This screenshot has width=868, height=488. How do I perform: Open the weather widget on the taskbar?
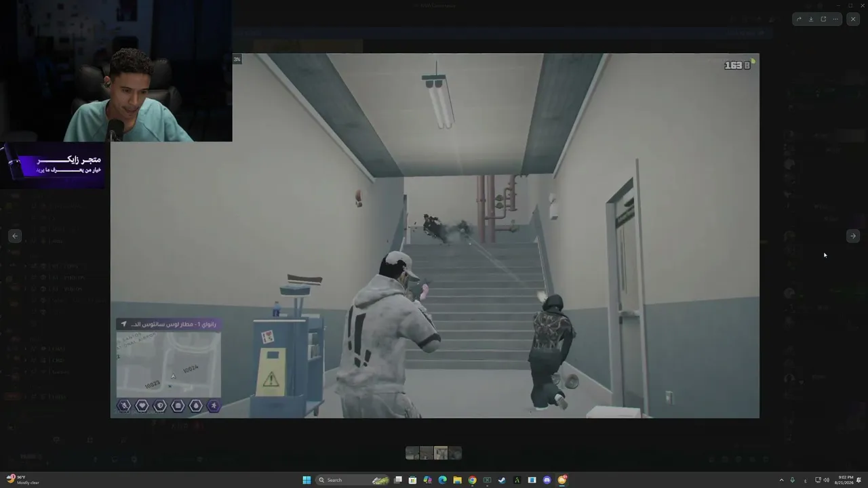pos(22,480)
